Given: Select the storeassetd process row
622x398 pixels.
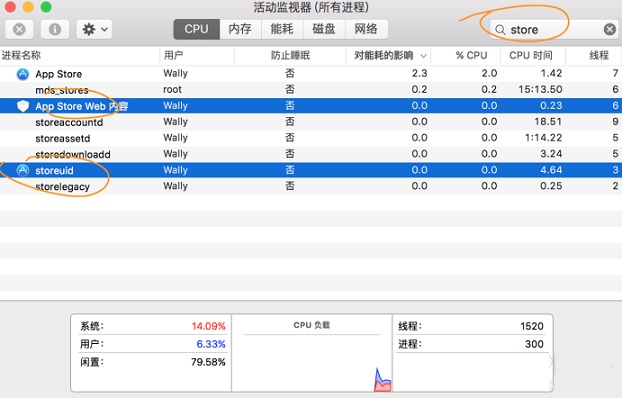Looking at the screenshot, I should pos(311,138).
